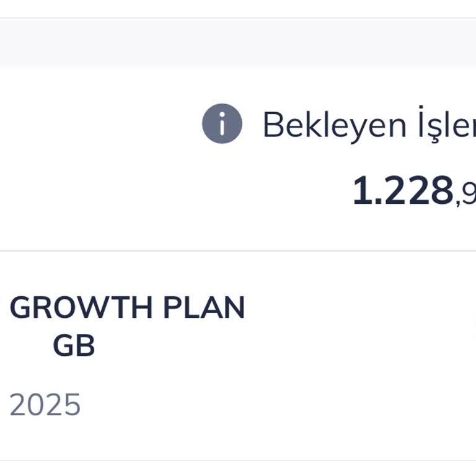Click the info icon beside Bekleyen İşlemler
Image resolution: width=476 pixels, height=476 pixels.
tap(221, 124)
